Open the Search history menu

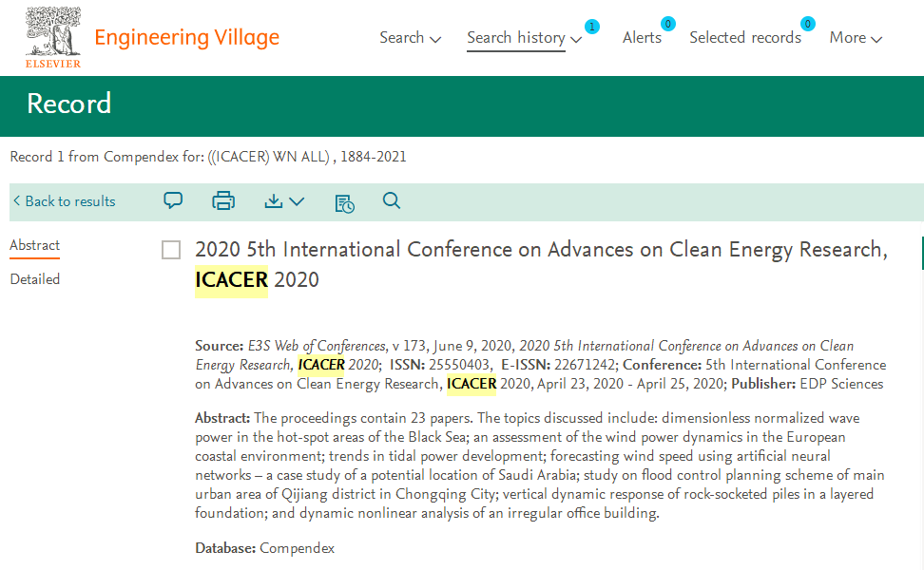[x=525, y=38]
